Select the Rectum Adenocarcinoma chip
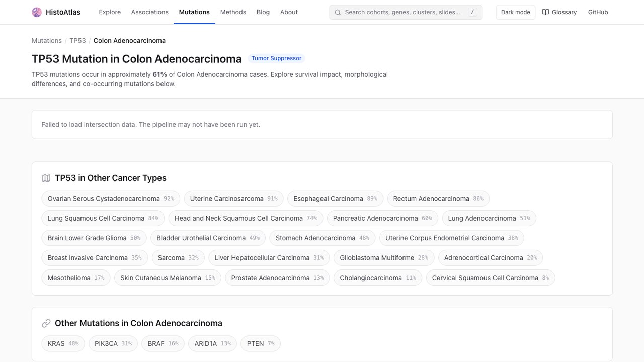 [x=438, y=199]
